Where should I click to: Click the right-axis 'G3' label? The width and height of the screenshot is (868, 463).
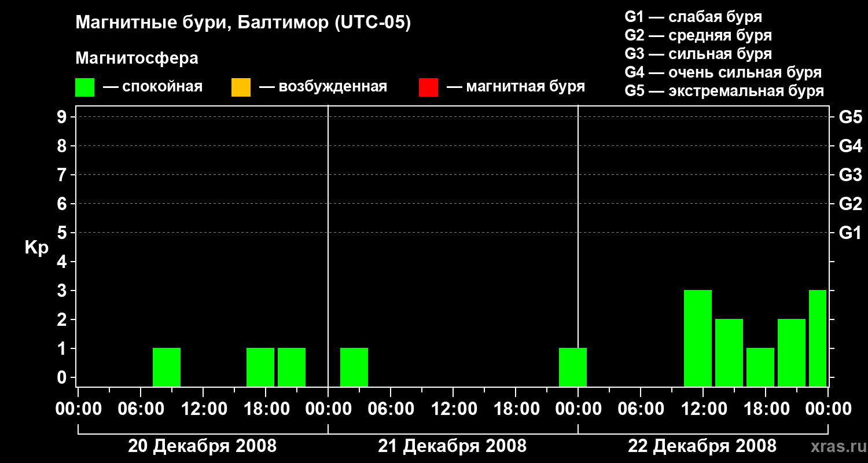coord(850,175)
